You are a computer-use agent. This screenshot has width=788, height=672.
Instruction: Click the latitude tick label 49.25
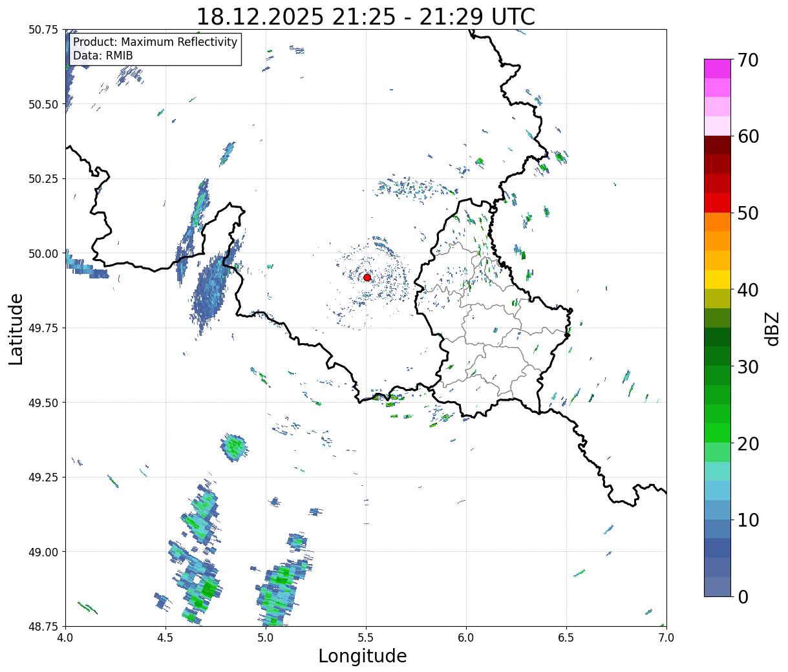tap(43, 478)
